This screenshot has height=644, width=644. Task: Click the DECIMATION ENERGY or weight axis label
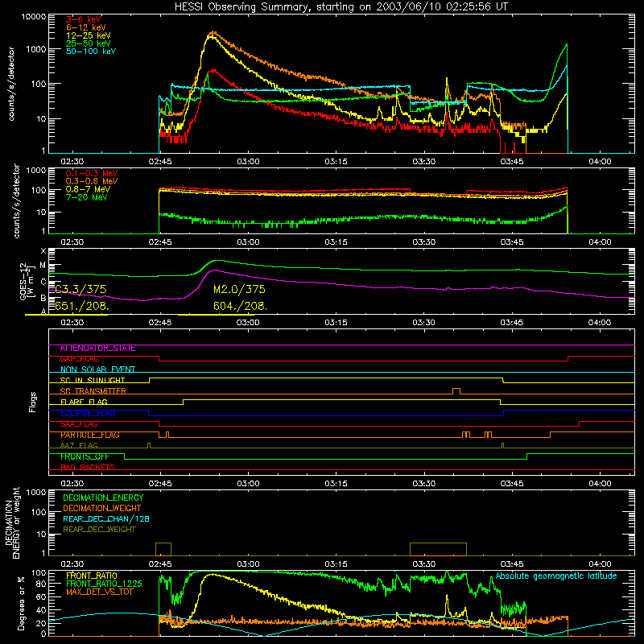click(x=12, y=522)
